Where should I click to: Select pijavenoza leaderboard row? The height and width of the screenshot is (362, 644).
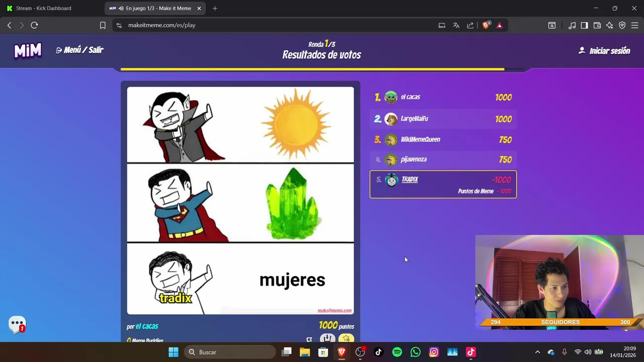[x=443, y=159]
